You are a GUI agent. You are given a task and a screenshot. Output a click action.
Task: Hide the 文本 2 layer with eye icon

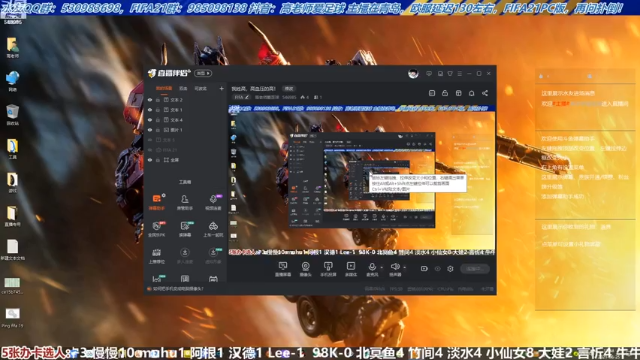[150, 100]
